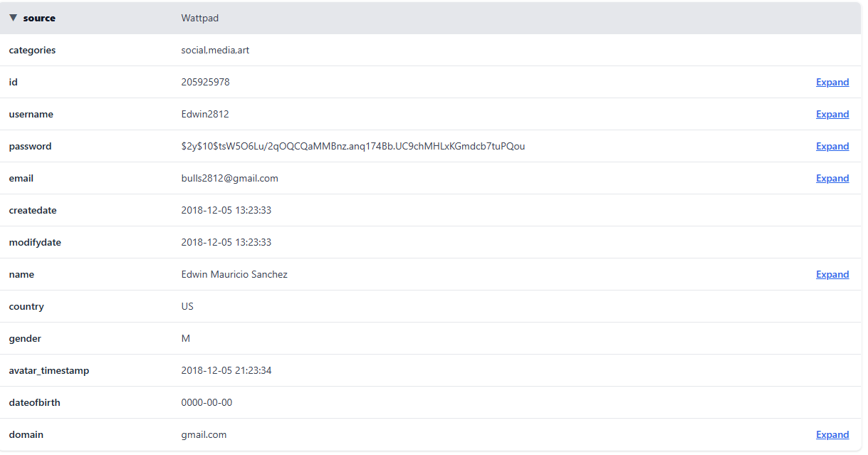Click the source header label
The height and width of the screenshot is (455, 868).
pyautogui.click(x=39, y=18)
